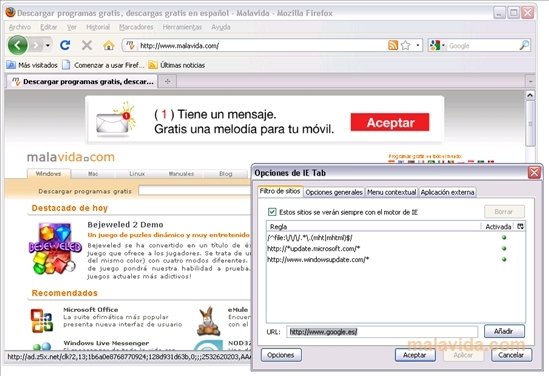This screenshot has height=376, width=549.
Task: Switch to Filtro de sitios tab
Action: [x=280, y=191]
